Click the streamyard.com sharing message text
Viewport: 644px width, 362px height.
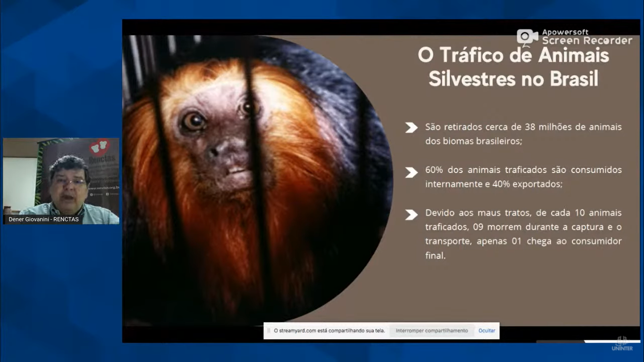tap(329, 331)
